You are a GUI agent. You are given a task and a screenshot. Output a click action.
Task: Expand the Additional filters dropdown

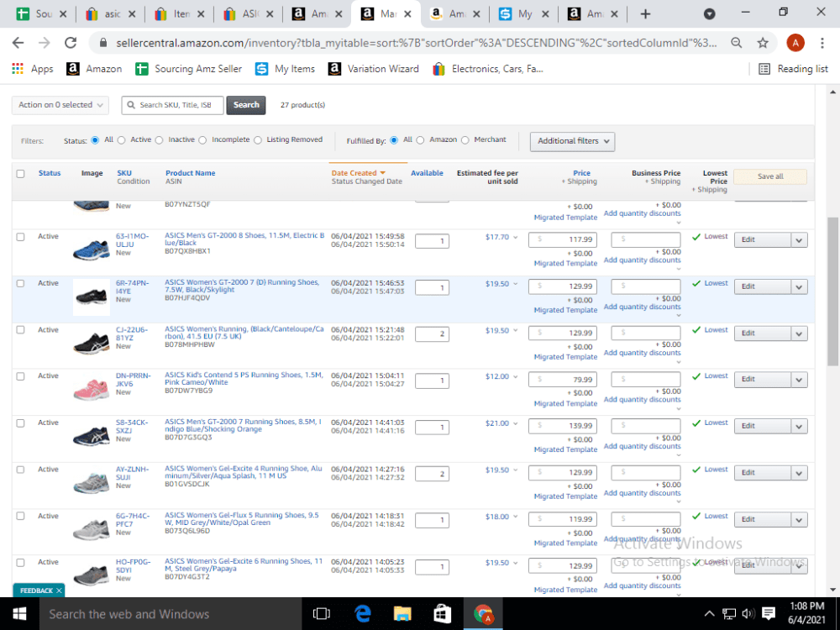[x=573, y=141]
